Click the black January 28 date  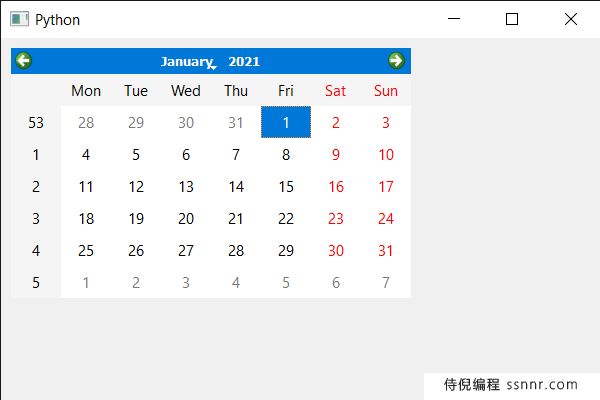(x=236, y=250)
